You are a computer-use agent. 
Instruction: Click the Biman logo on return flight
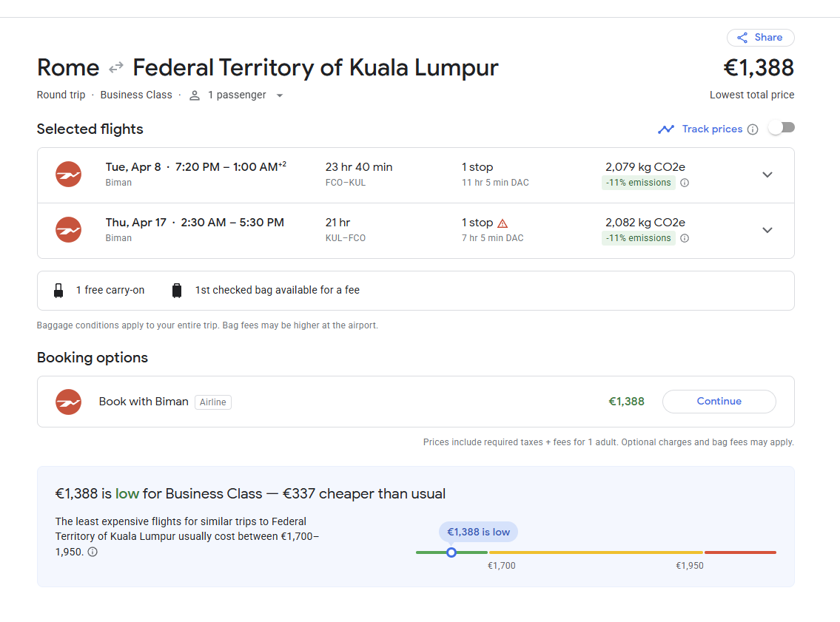tap(69, 230)
